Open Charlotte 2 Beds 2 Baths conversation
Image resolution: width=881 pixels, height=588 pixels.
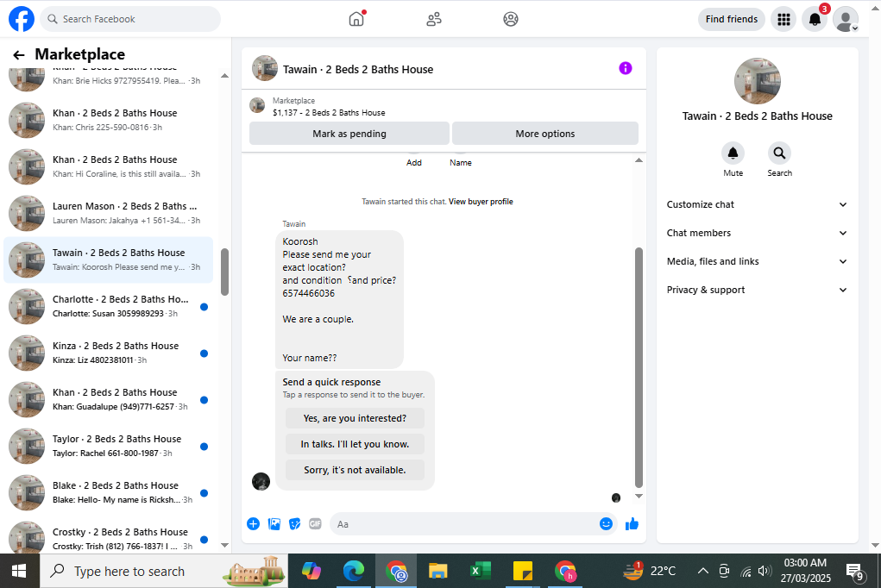coord(109,306)
